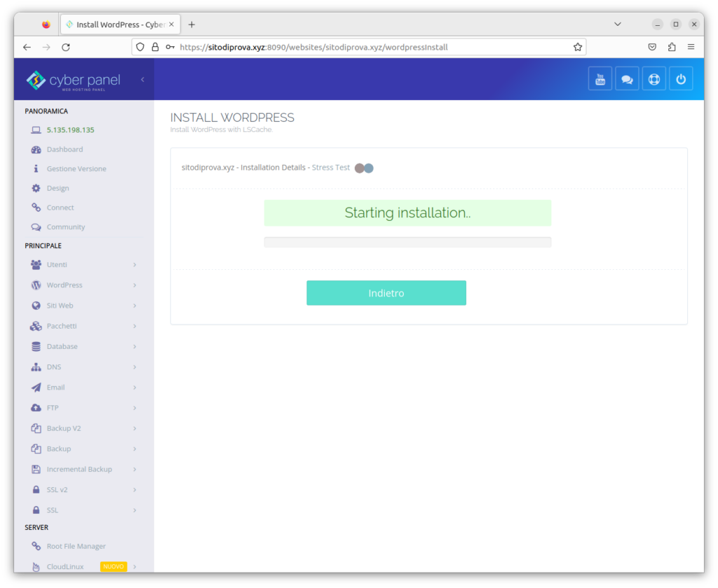
Task: Click the SSL sidebar menu label
Action: (x=52, y=510)
